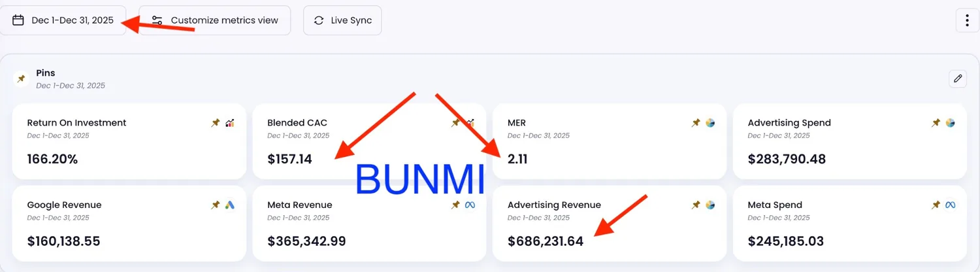Select the Return On Investment title
Screen dimensions: 980x272
(76, 123)
